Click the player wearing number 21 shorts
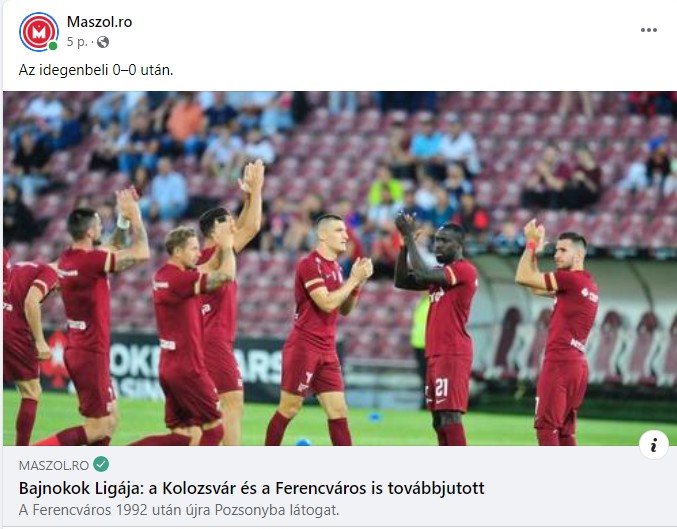The height and width of the screenshot is (529, 677). point(438,329)
